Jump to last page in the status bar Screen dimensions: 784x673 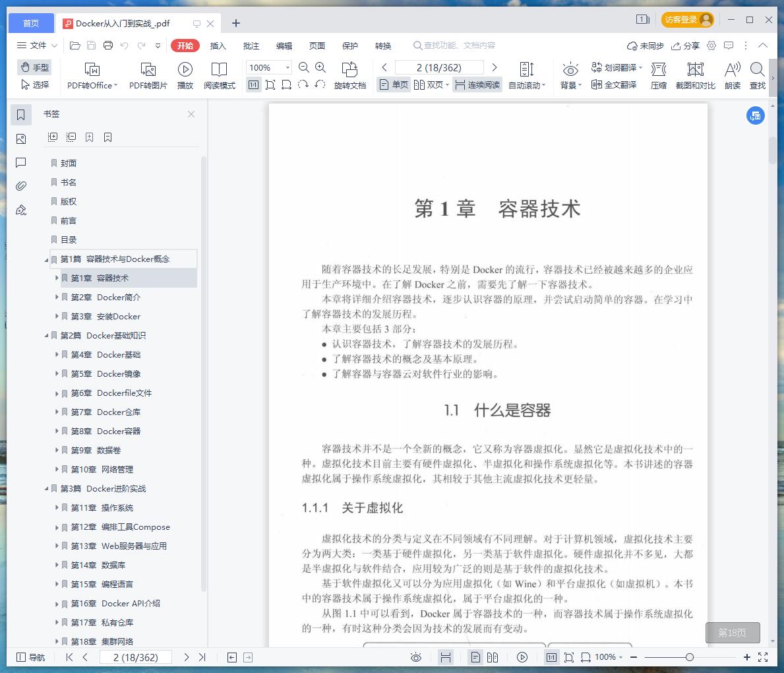202,657
